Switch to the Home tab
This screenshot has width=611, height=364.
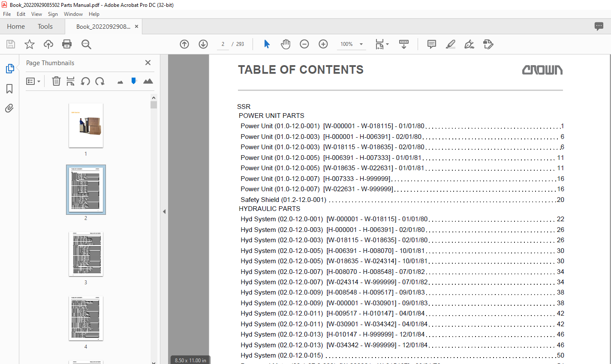coord(16,27)
